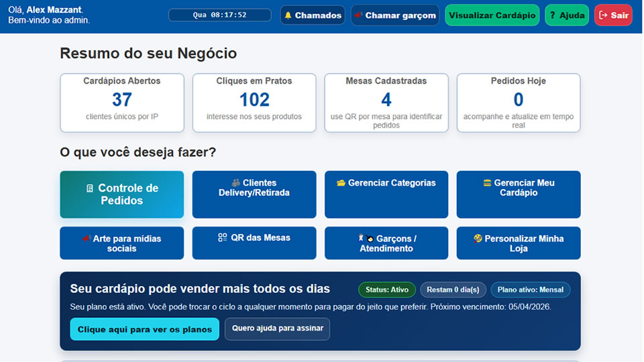Screen dimensions: 644x362
Task: Click 'Clique aqui para ver os planos'
Action: (144, 329)
